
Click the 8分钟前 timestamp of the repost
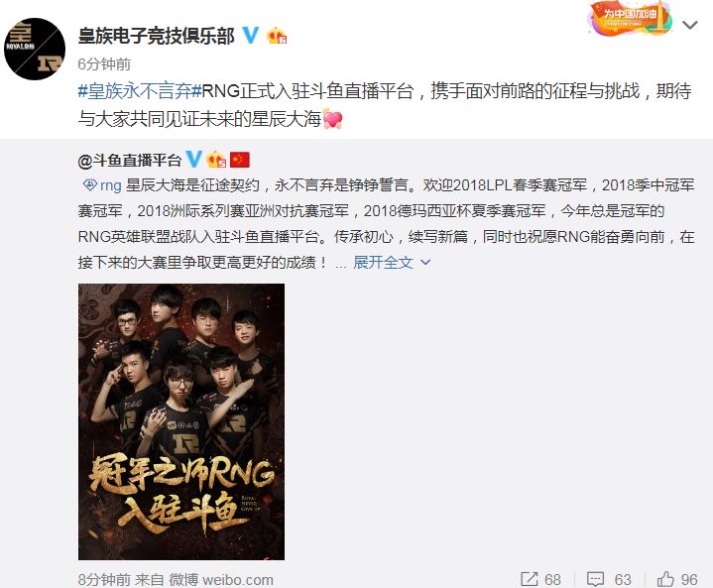104,580
